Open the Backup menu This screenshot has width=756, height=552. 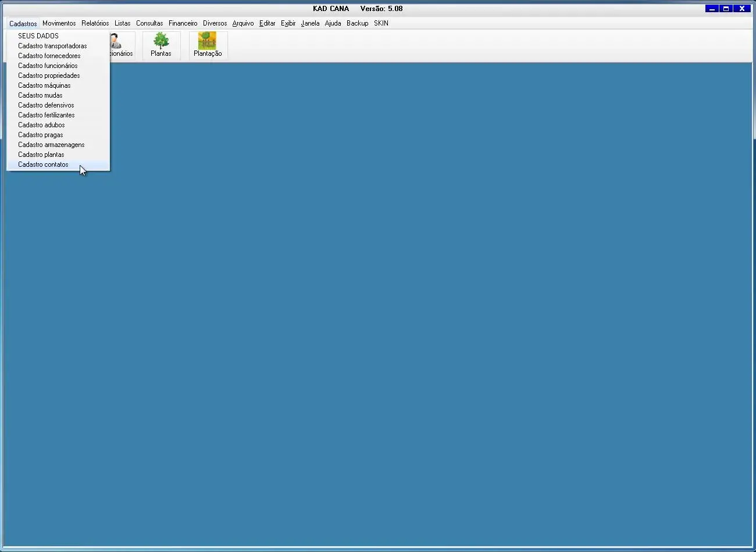pos(358,23)
